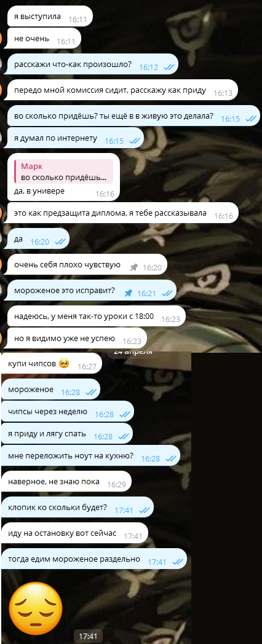This screenshot has height=644, width=262.
Task: Click the message 'передо мной комиссия сидит'
Action: pos(122,91)
